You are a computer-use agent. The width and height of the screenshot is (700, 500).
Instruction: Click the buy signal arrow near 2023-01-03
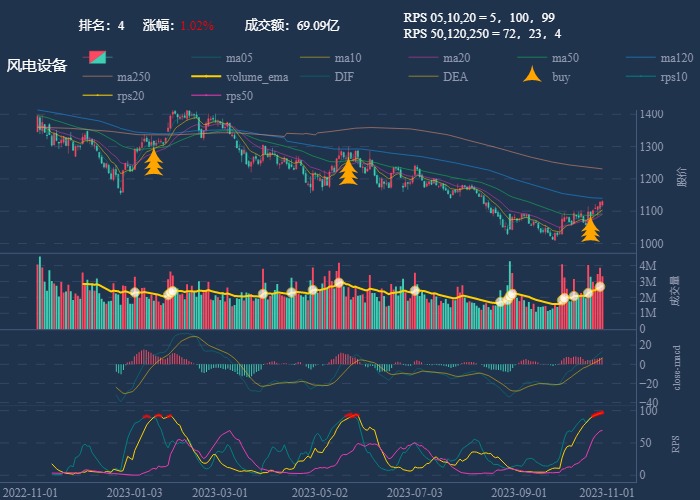coord(153,163)
